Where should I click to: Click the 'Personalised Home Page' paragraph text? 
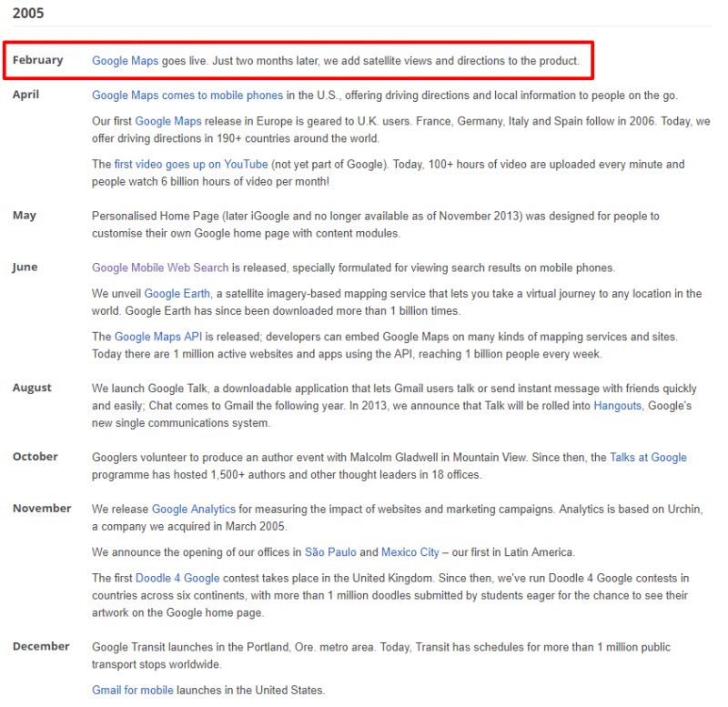pyautogui.click(x=375, y=225)
